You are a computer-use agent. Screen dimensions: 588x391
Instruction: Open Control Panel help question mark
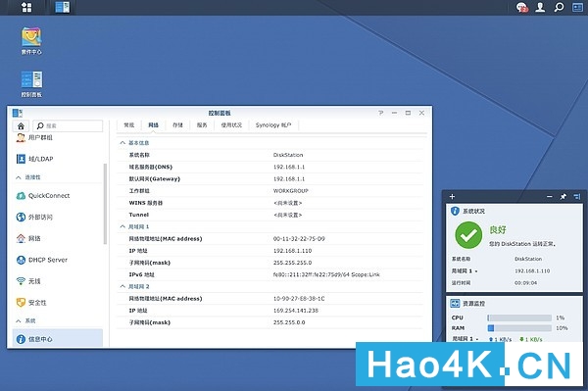[x=380, y=113]
